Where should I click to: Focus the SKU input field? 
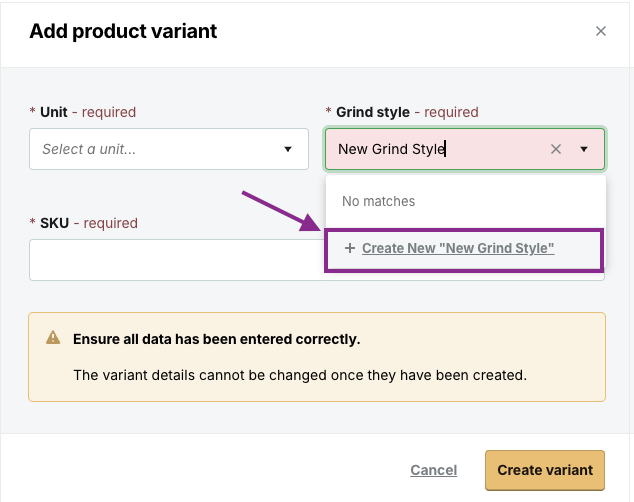(176, 260)
